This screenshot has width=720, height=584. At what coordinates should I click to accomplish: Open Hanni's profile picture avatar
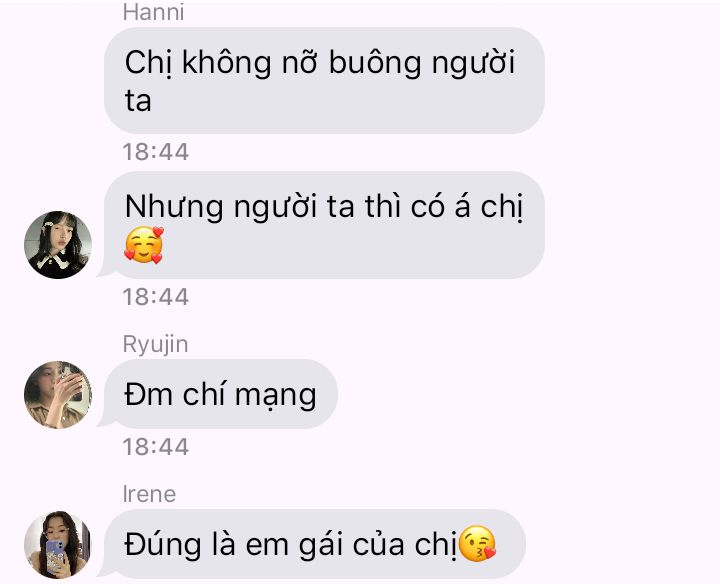coord(58,245)
